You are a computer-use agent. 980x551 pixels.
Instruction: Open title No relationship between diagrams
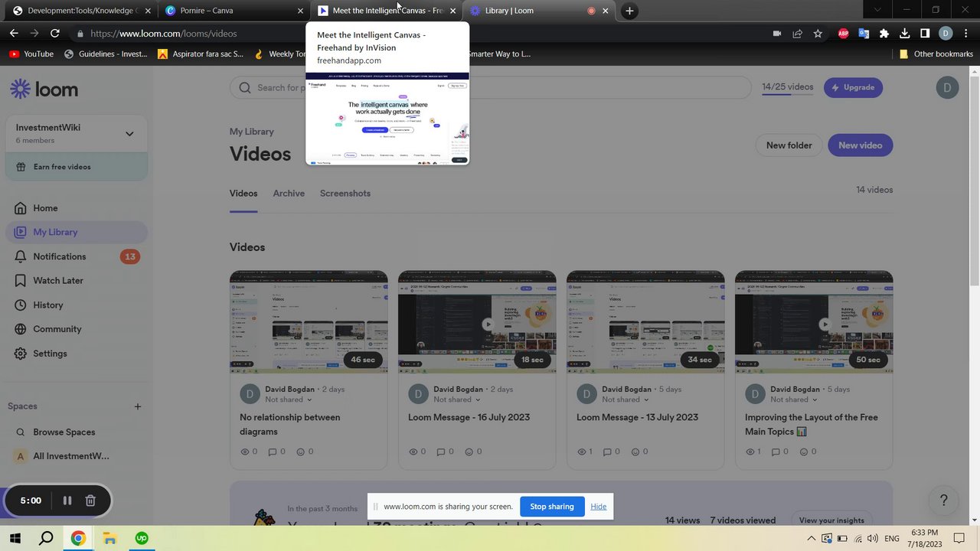pos(289,425)
